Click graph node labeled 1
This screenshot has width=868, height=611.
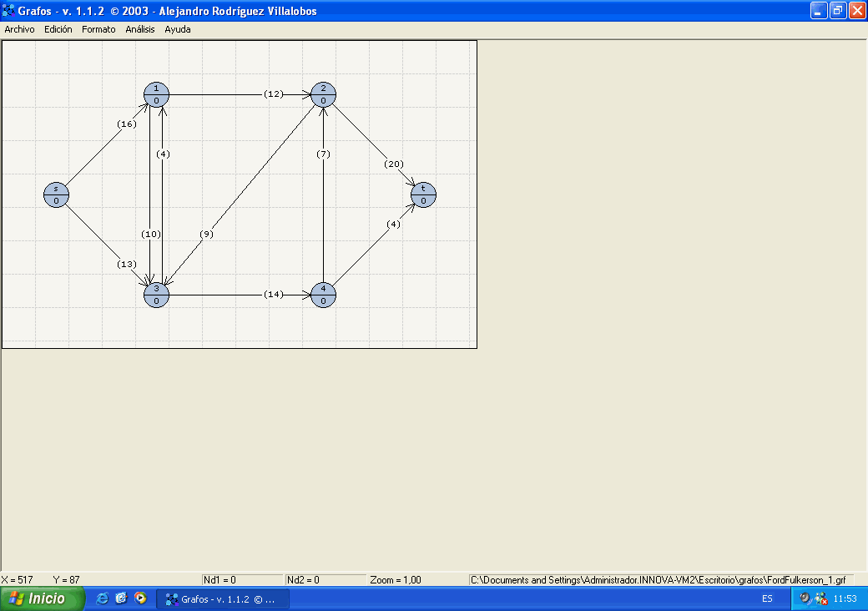pyautogui.click(x=156, y=94)
